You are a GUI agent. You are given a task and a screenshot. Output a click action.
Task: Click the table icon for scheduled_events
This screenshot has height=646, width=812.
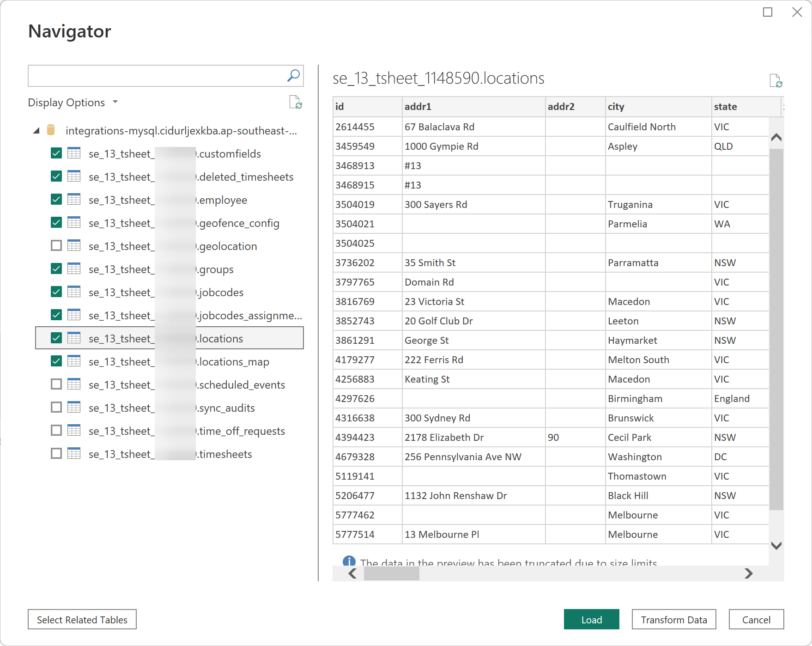74,384
